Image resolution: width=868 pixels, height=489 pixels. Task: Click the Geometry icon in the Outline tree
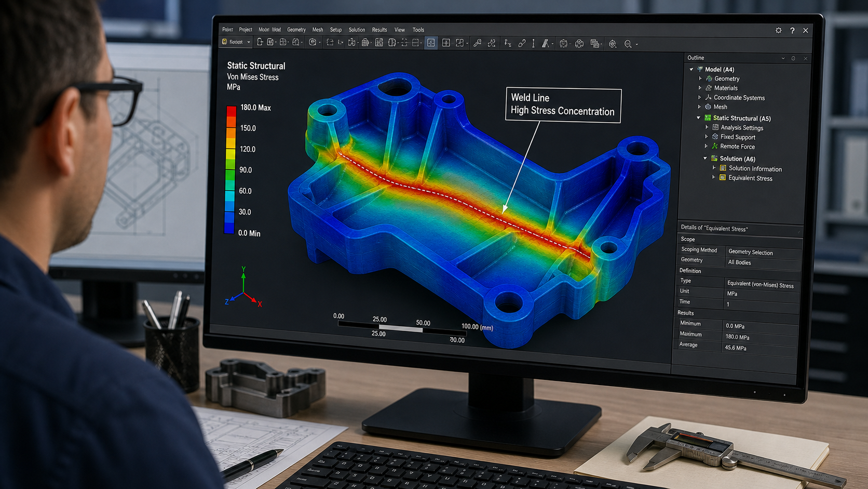pyautogui.click(x=709, y=78)
